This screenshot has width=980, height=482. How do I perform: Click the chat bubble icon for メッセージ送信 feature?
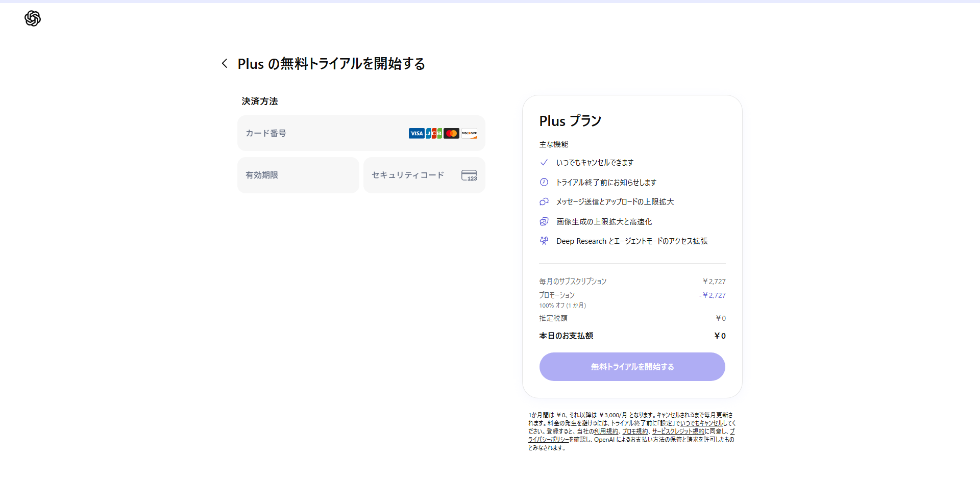544,201
